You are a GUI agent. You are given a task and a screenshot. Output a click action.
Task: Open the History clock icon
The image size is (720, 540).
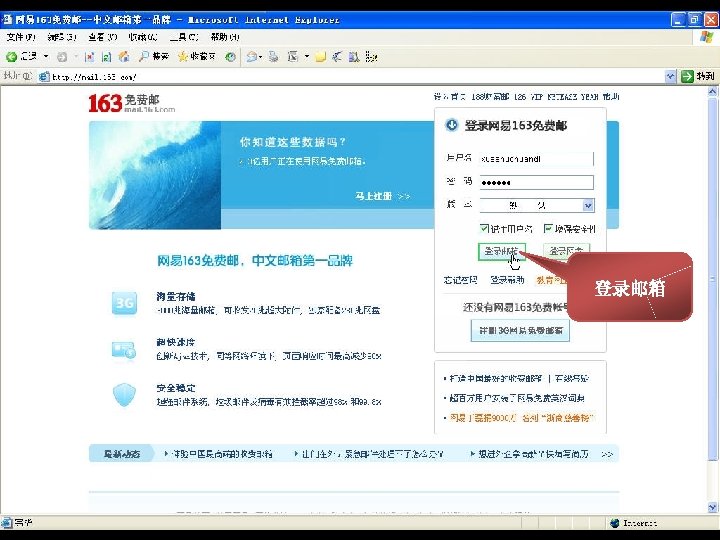(231, 56)
